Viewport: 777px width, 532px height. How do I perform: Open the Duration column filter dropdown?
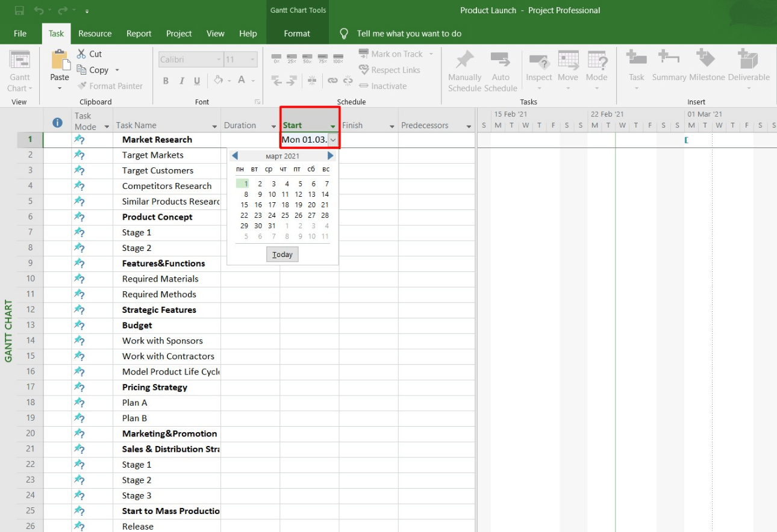coord(274,126)
